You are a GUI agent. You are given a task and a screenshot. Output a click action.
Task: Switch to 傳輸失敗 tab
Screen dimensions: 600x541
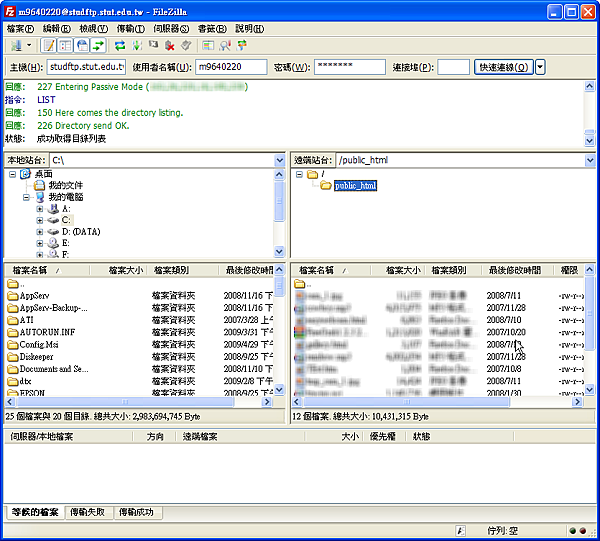pyautogui.click(x=87, y=512)
